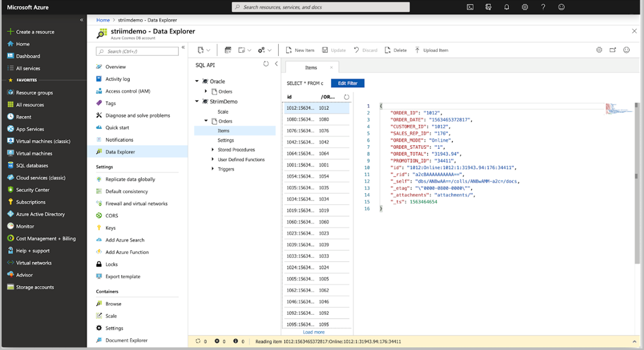644x350 pixels.
Task: Open Cloud Shell icon in top bar
Action: [x=470, y=7]
